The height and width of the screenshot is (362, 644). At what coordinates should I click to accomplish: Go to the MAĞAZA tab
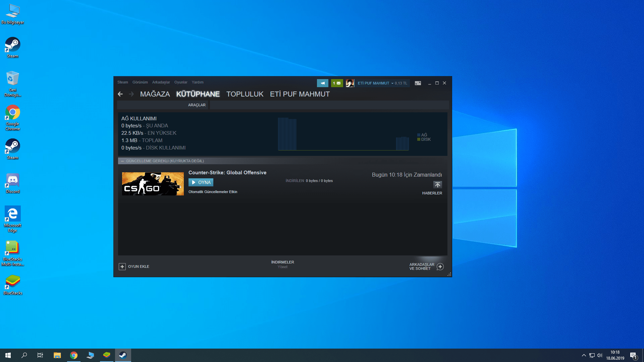pos(155,94)
